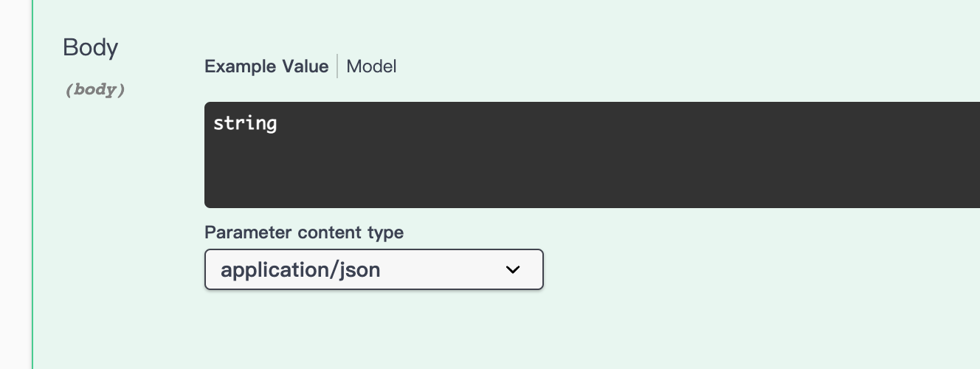Viewport: 980px width, 369px height.
Task: Click the green left border of operation panel
Action: 32,184
